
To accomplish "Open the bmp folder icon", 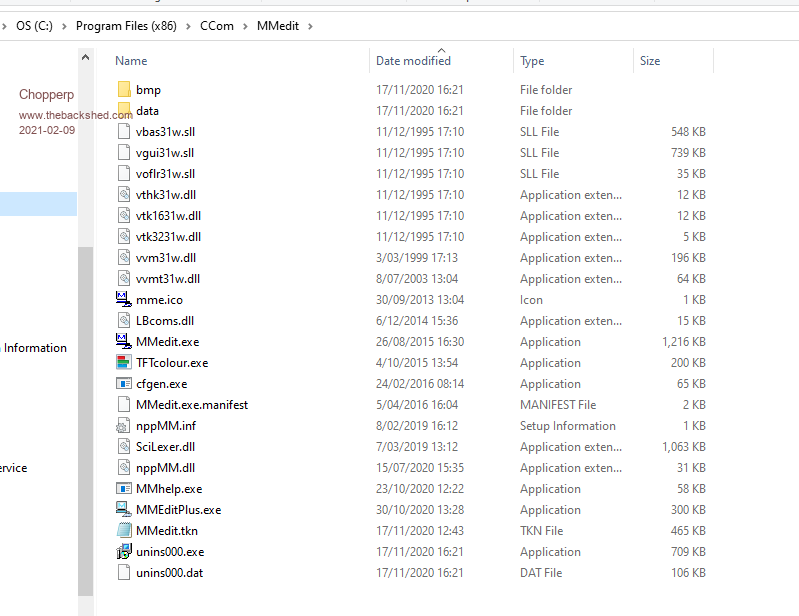I will click(124, 90).
